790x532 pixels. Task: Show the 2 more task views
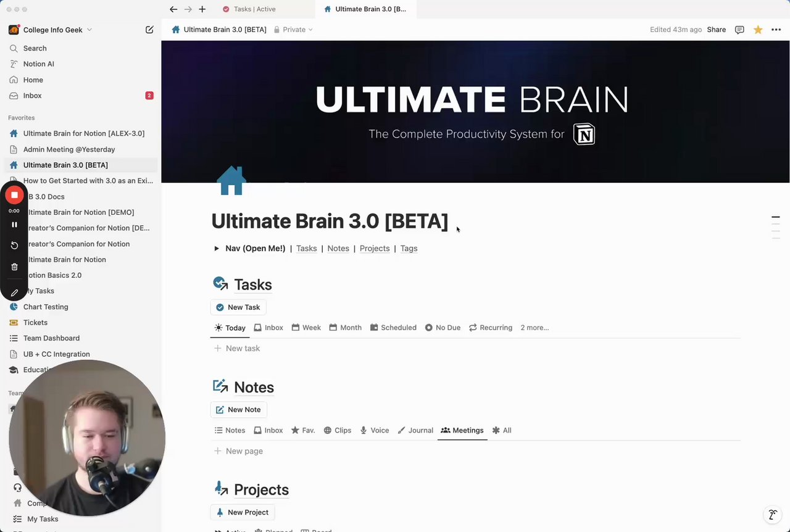[534, 328]
